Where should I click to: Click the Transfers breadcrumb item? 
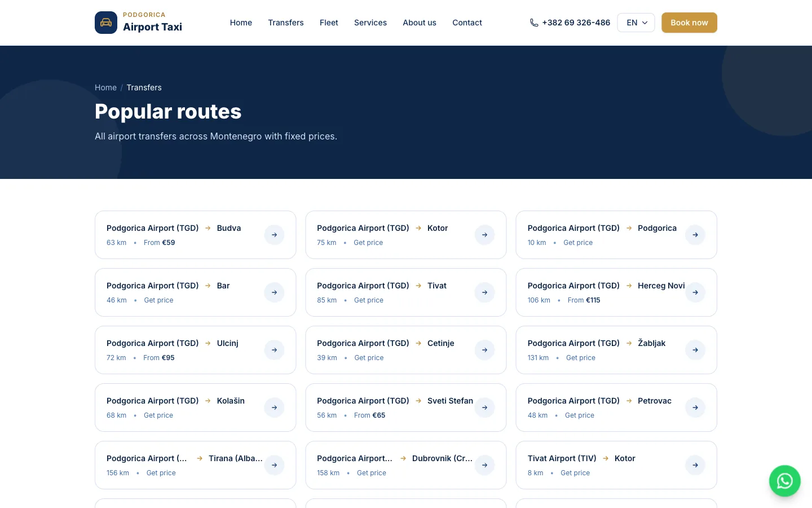tap(144, 87)
